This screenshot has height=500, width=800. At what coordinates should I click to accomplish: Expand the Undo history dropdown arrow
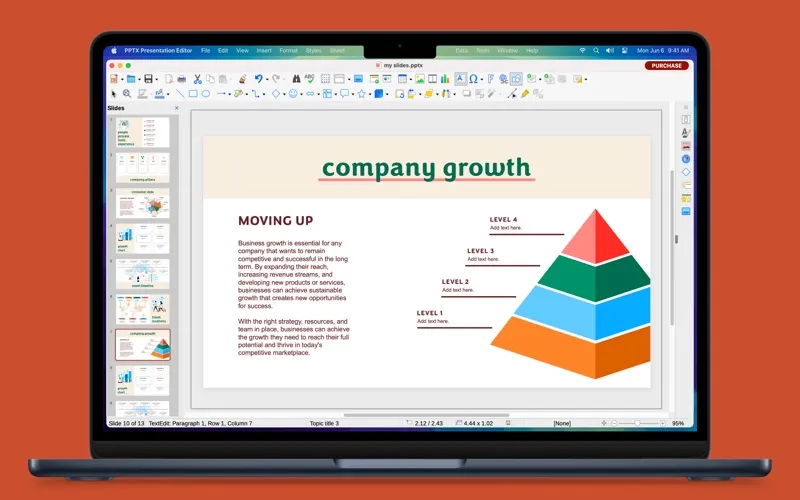point(267,80)
